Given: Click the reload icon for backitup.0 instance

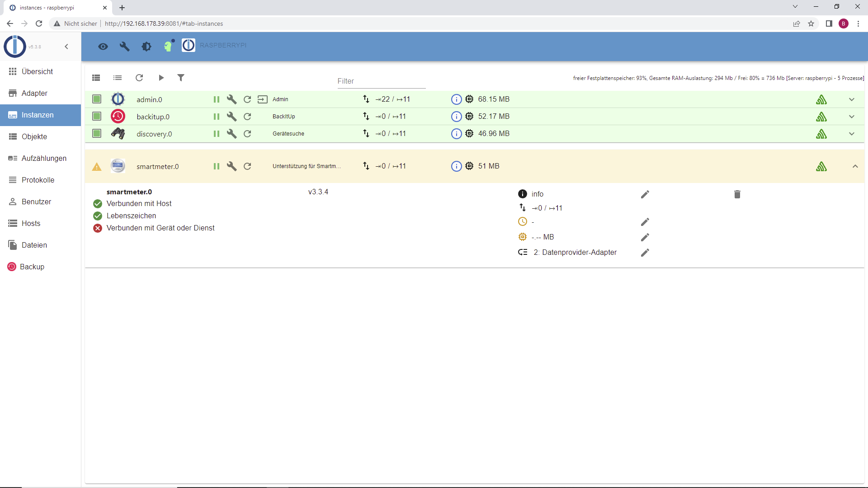Looking at the screenshot, I should pyautogui.click(x=247, y=117).
